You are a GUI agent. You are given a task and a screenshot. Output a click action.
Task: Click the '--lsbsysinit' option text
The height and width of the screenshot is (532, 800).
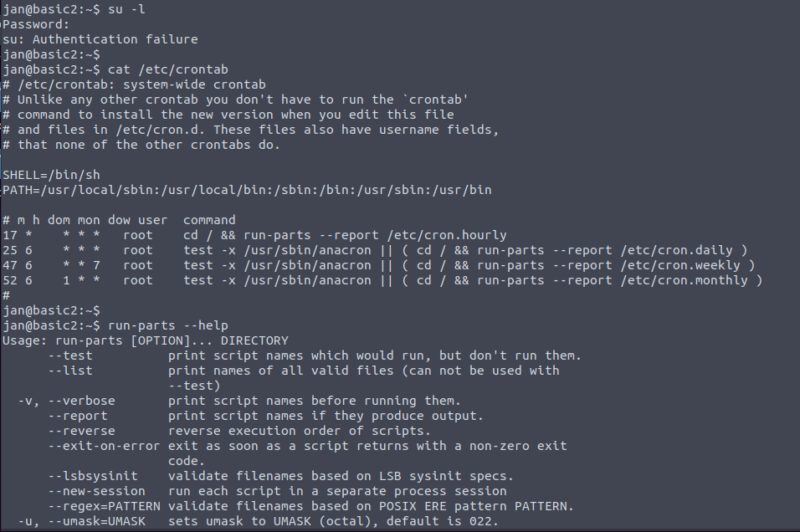pyautogui.click(x=93, y=476)
